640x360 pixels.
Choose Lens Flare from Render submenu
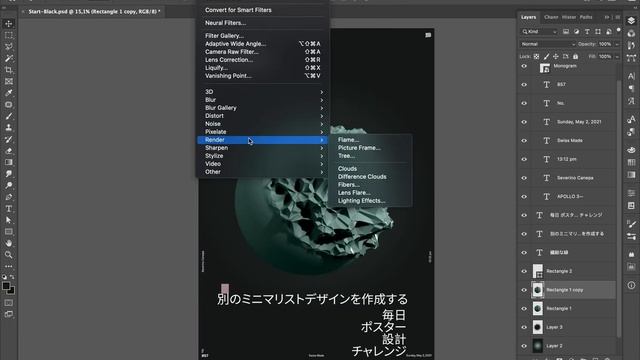[x=354, y=193]
